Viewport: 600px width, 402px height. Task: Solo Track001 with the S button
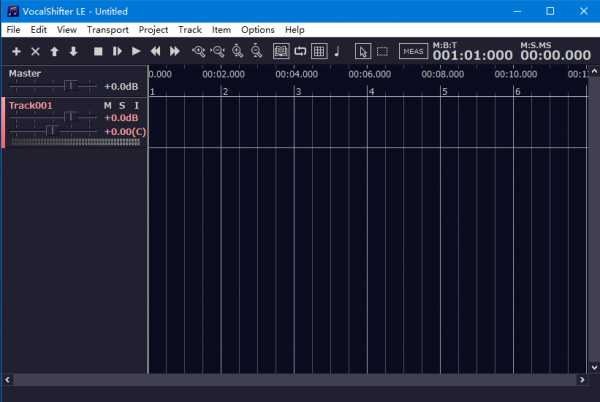pos(122,106)
